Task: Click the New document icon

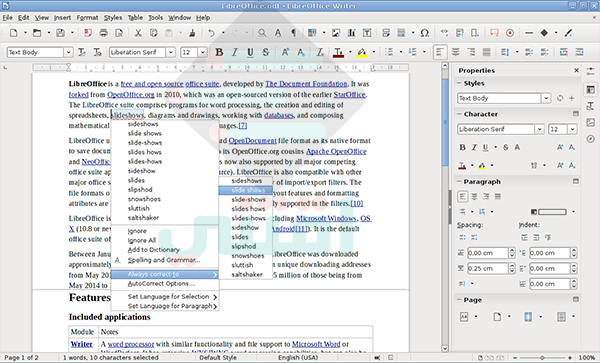Action: [x=14, y=33]
